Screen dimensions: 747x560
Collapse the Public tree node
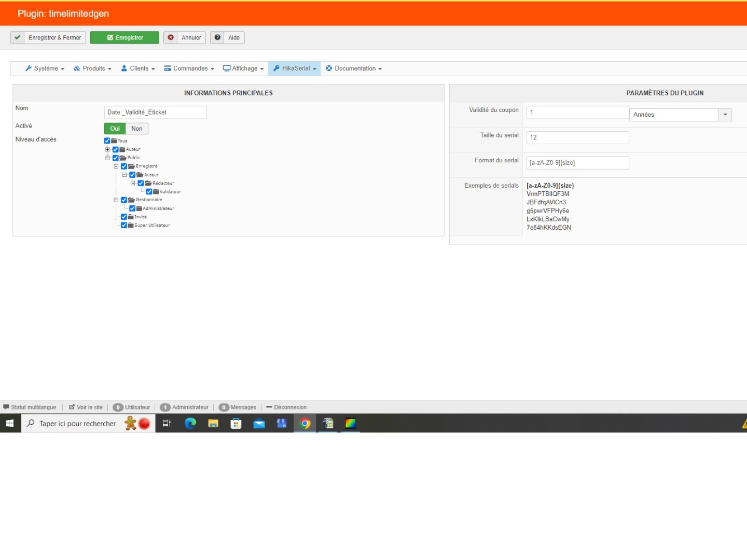coord(108,158)
